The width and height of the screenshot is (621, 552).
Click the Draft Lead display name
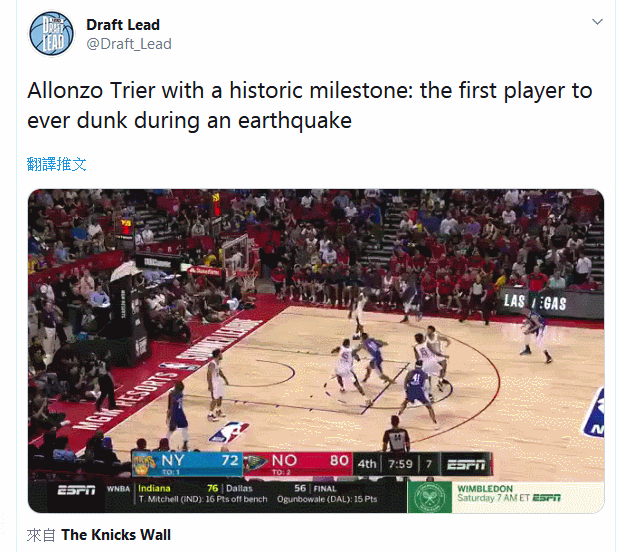coord(123,25)
